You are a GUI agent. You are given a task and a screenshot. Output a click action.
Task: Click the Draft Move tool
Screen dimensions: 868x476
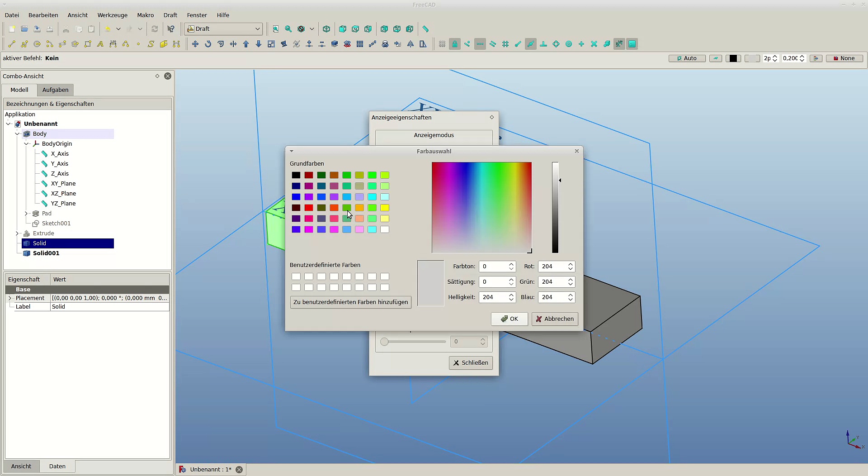(x=195, y=44)
